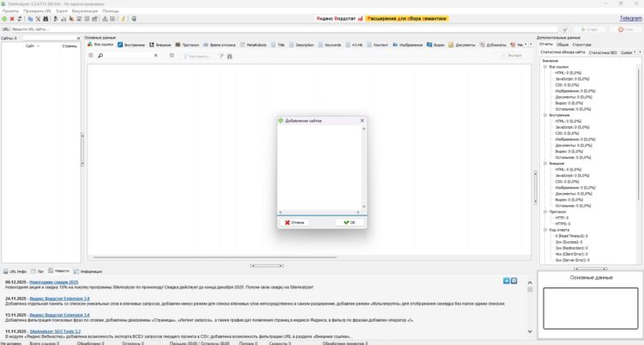Screen dimensions: 644x345
Task: Switch to Общие tab in right panel
Action: [562, 45]
